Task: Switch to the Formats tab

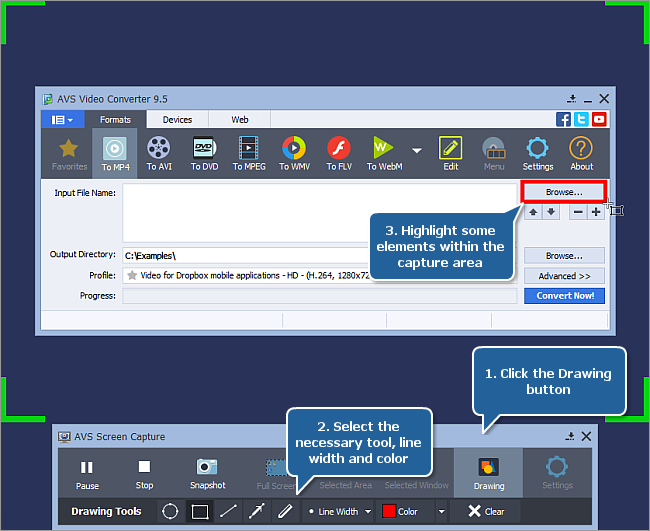Action: [x=115, y=120]
